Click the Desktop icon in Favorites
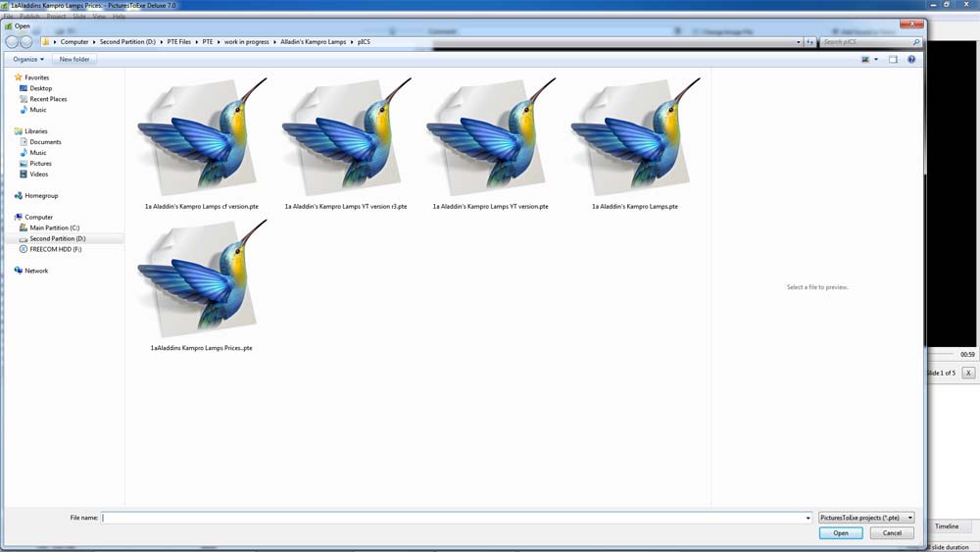The width and height of the screenshot is (980, 552). (x=24, y=88)
